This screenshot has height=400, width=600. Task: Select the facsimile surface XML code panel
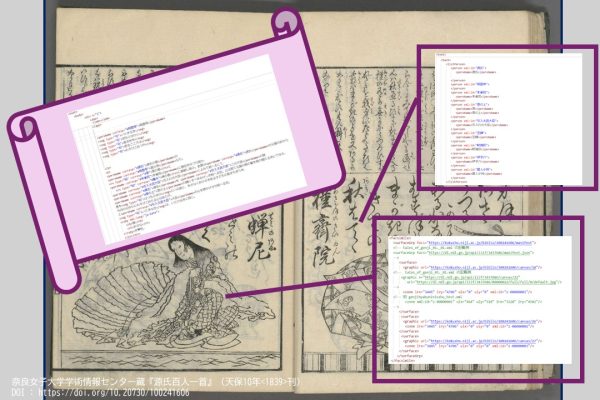[x=480, y=299]
